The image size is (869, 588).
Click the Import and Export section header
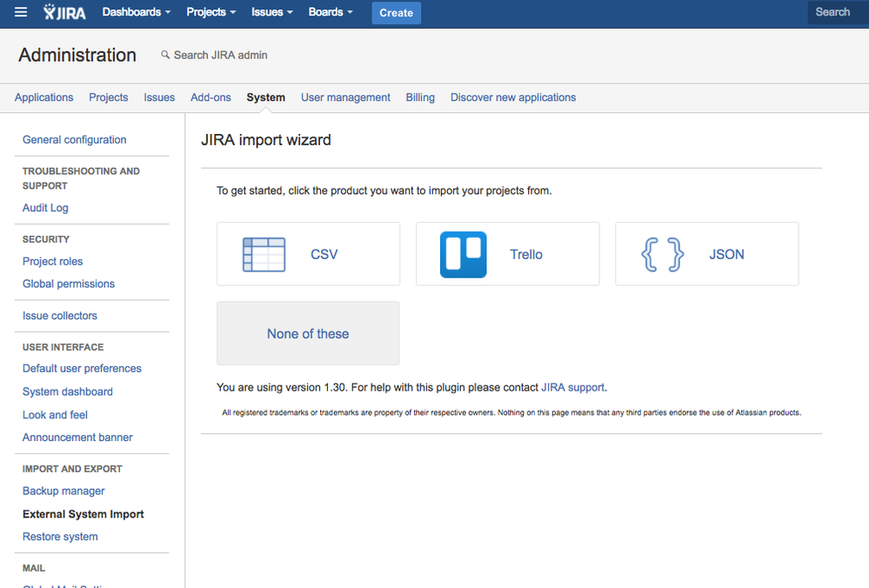click(72, 469)
